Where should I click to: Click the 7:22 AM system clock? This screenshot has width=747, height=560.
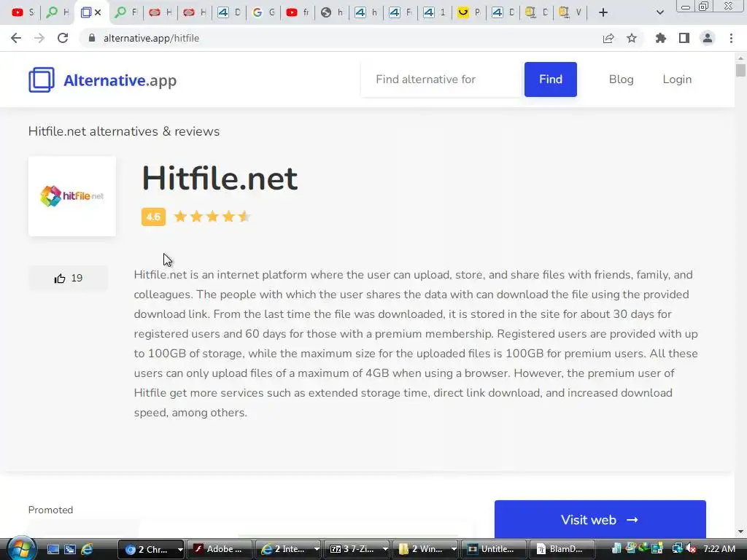coord(719,549)
